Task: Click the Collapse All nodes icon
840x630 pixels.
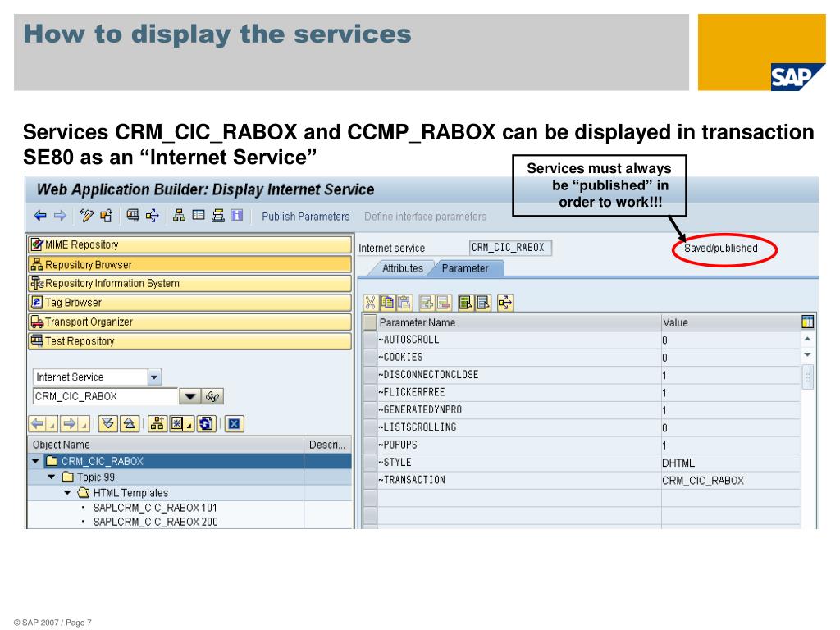Action: 129,424
